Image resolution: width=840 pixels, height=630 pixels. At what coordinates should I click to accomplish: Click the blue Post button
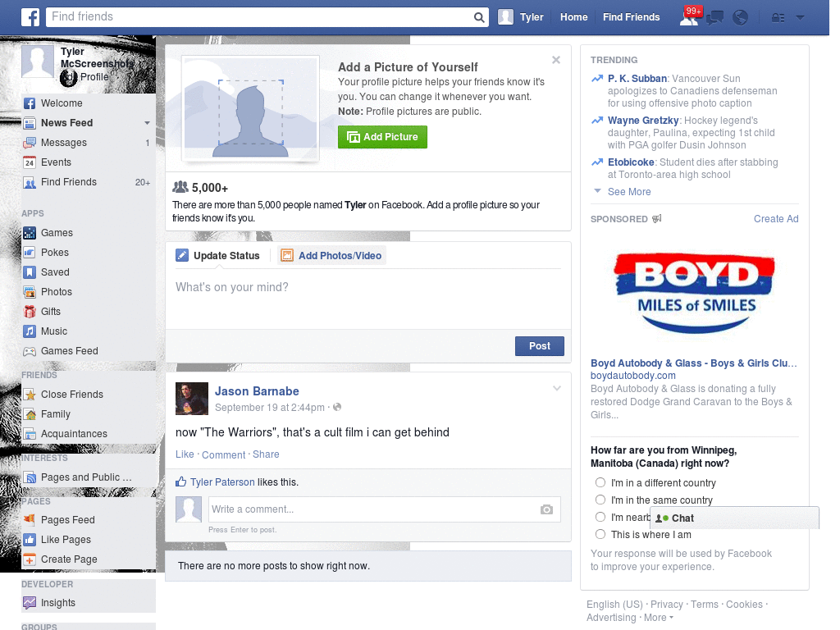point(540,346)
